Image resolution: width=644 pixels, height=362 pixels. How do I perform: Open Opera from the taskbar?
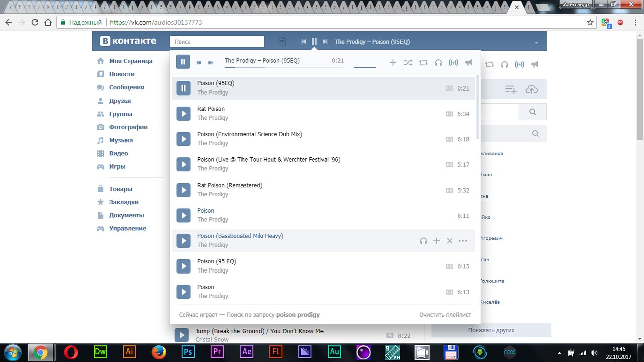click(x=71, y=352)
